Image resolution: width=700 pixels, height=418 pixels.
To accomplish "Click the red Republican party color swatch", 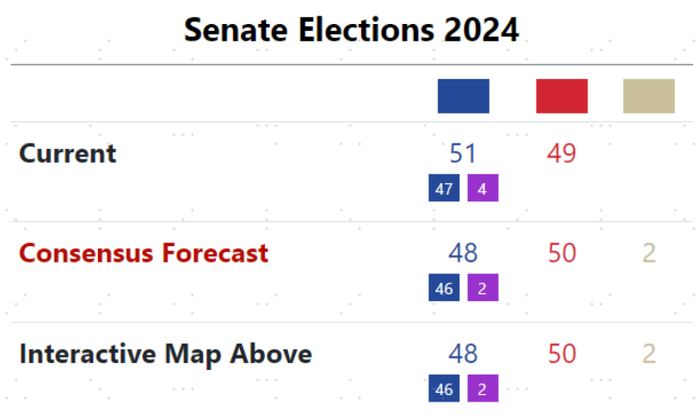I will click(x=562, y=96).
